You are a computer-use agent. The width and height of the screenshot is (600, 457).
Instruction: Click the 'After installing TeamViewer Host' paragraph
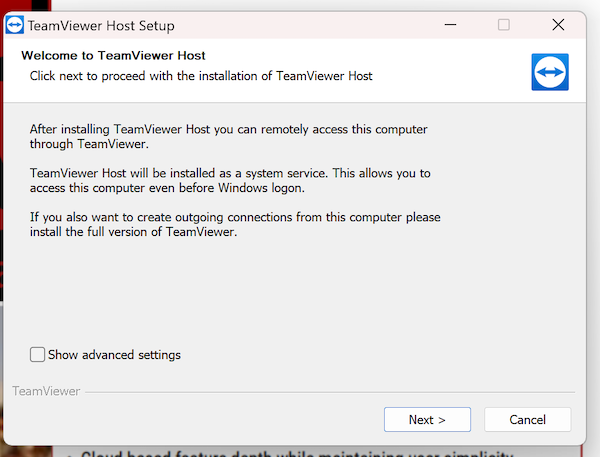click(228, 136)
